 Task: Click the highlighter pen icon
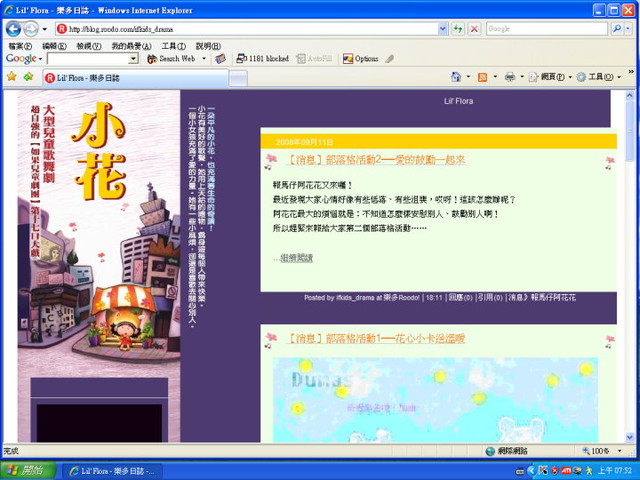click(x=389, y=59)
